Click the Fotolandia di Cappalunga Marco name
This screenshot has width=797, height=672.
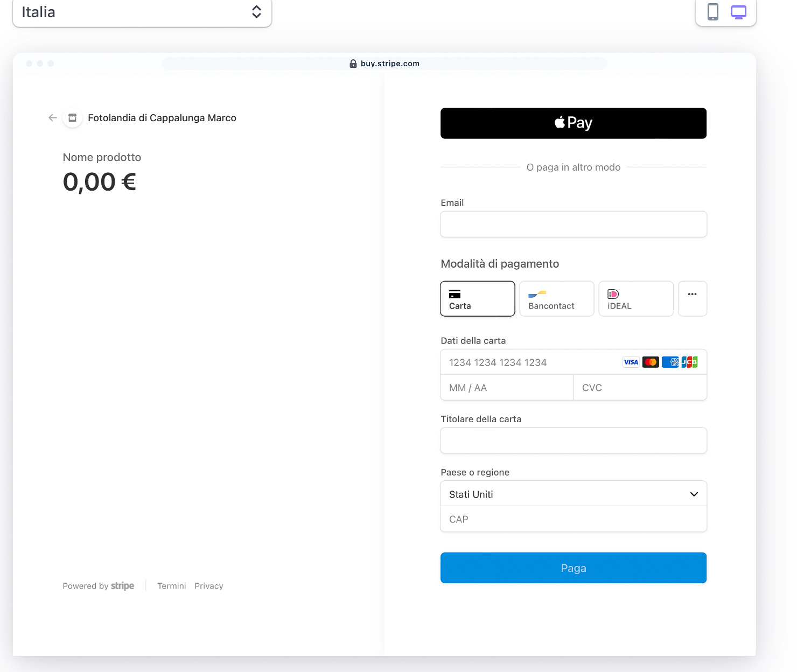click(x=162, y=118)
